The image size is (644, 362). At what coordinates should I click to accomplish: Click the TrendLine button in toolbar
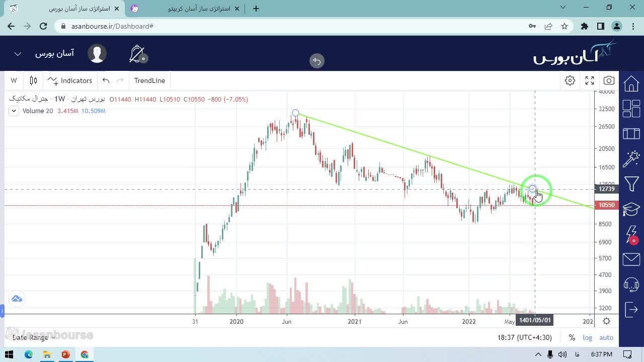click(x=149, y=80)
